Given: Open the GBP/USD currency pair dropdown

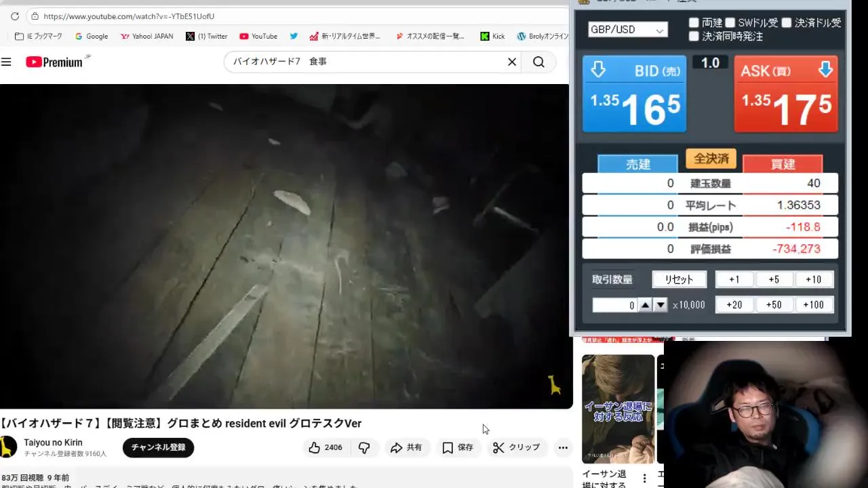Looking at the screenshot, I should (628, 30).
